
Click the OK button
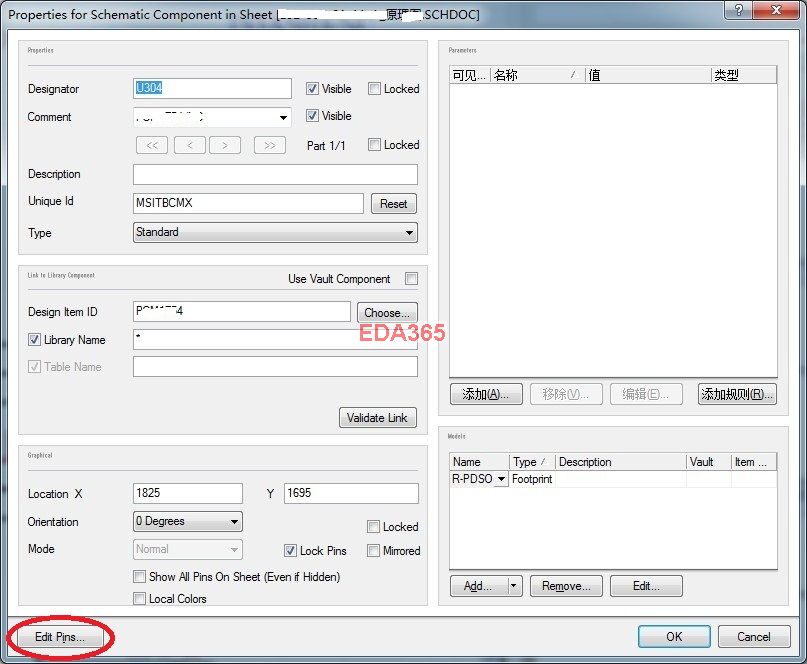pos(674,637)
